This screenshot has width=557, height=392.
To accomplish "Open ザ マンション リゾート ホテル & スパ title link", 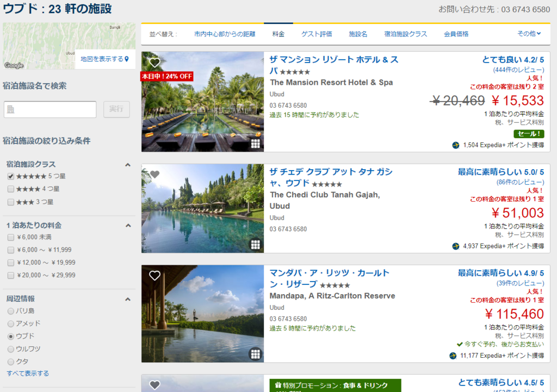I will coord(334,65).
